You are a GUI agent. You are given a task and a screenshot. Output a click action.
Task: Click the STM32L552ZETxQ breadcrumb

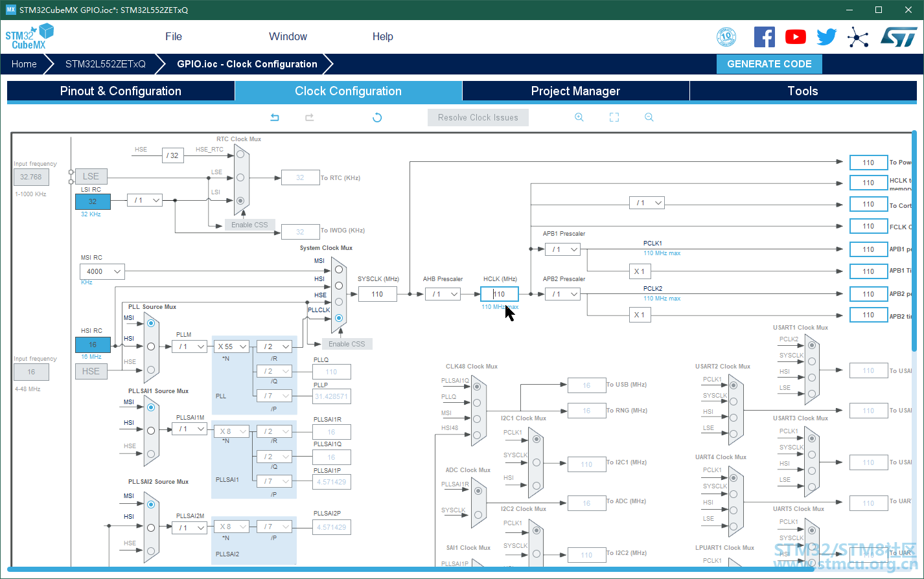[x=106, y=64]
